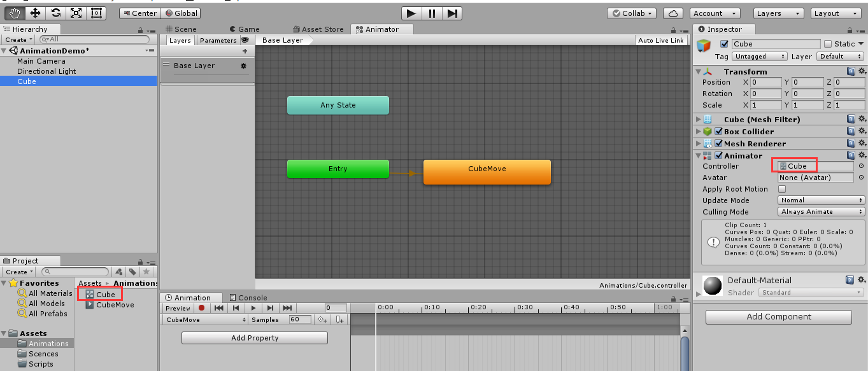The image size is (868, 371).
Task: Add a new animator layer with plus
Action: 245,51
